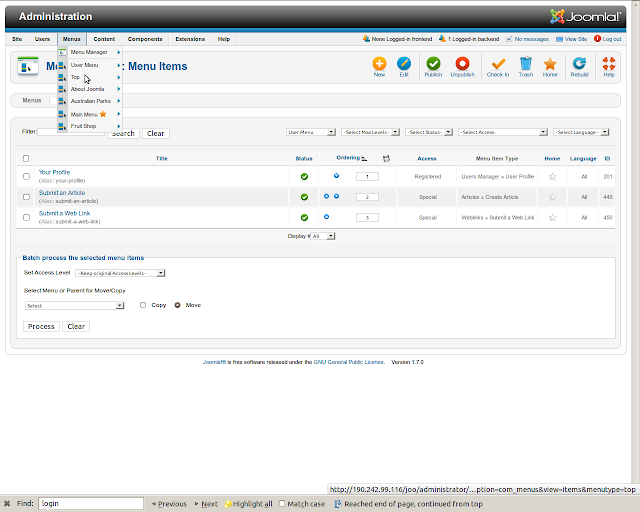The height and width of the screenshot is (512, 640).
Task: Click the Home star toolbar icon
Action: tap(550, 64)
